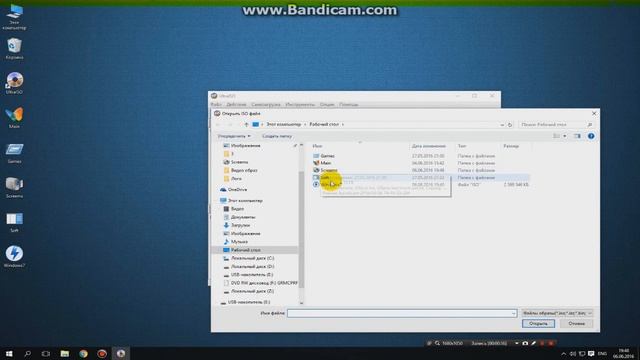Open the Инструменты menu in UltraISO
This screenshot has width=640, height=360.
(x=300, y=105)
